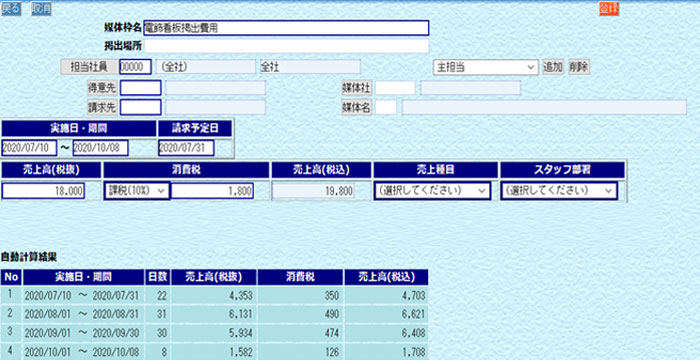This screenshot has width=700, height=360.
Task: Click the tax-included total 6,408
Action: pyautogui.click(x=413, y=333)
